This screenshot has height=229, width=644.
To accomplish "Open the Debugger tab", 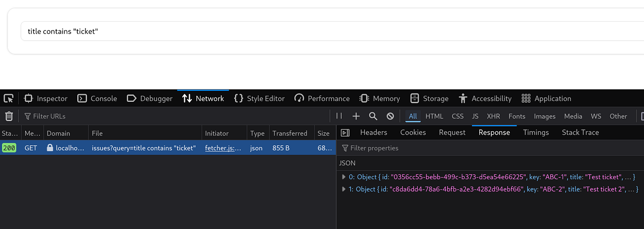I will click(149, 98).
